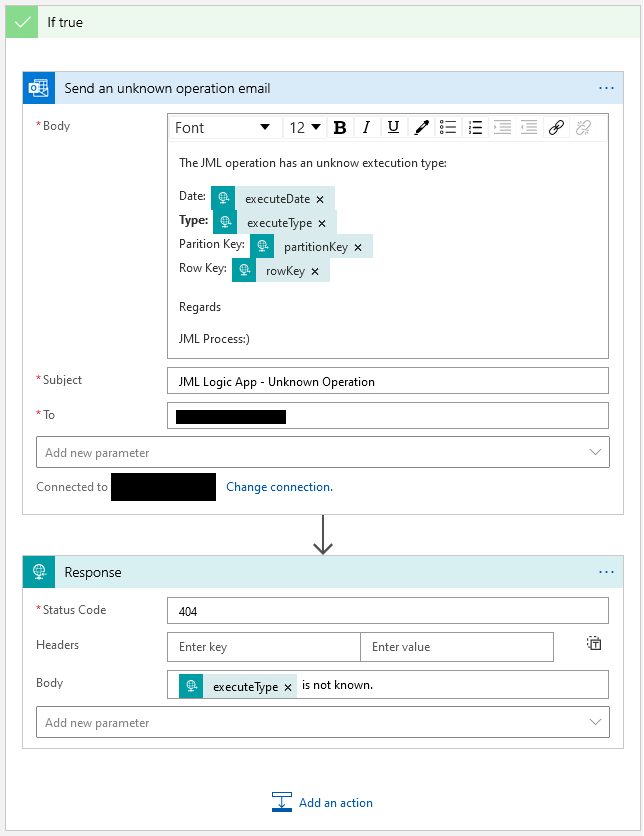Insert a bulleted list in body
The image size is (644, 836).
click(x=448, y=127)
